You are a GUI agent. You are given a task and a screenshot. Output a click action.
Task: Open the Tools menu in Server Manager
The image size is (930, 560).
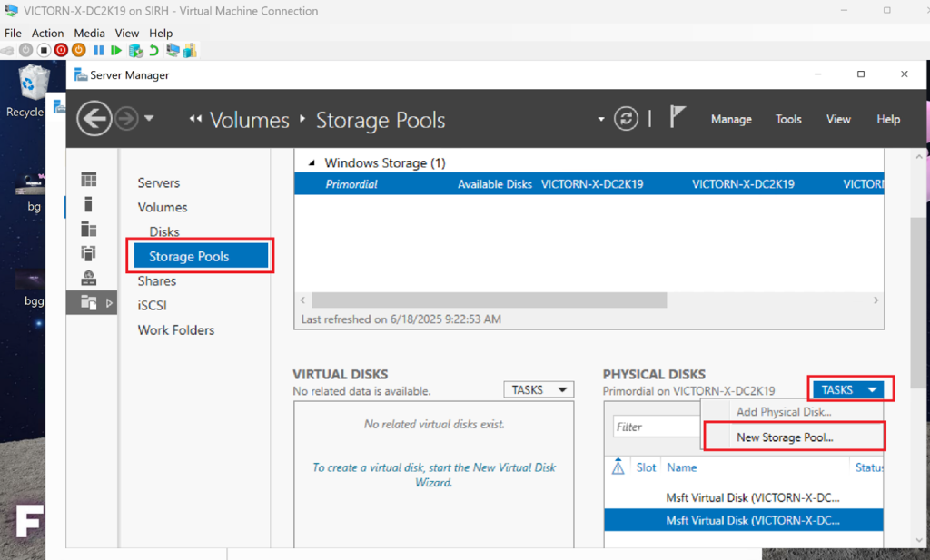point(788,119)
